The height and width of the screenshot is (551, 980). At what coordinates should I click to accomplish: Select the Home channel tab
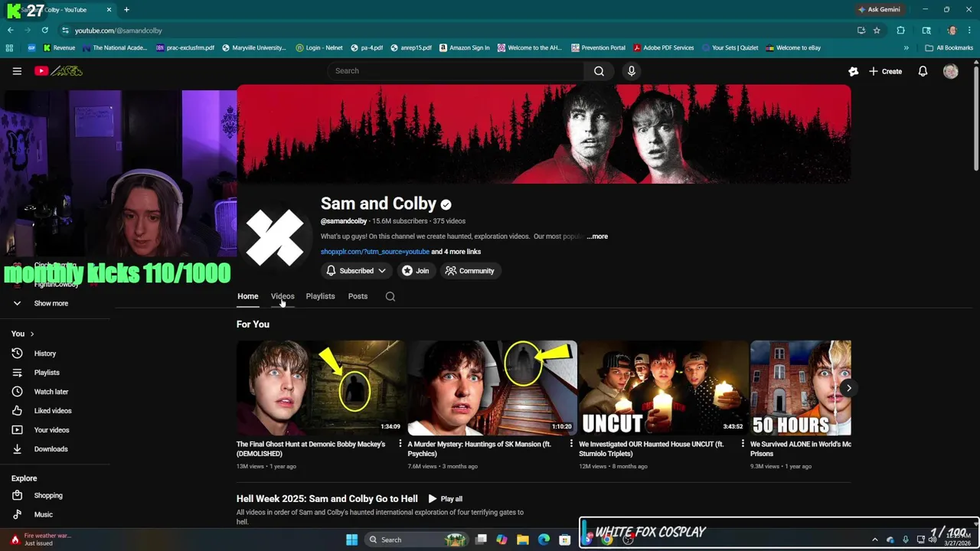247,296
